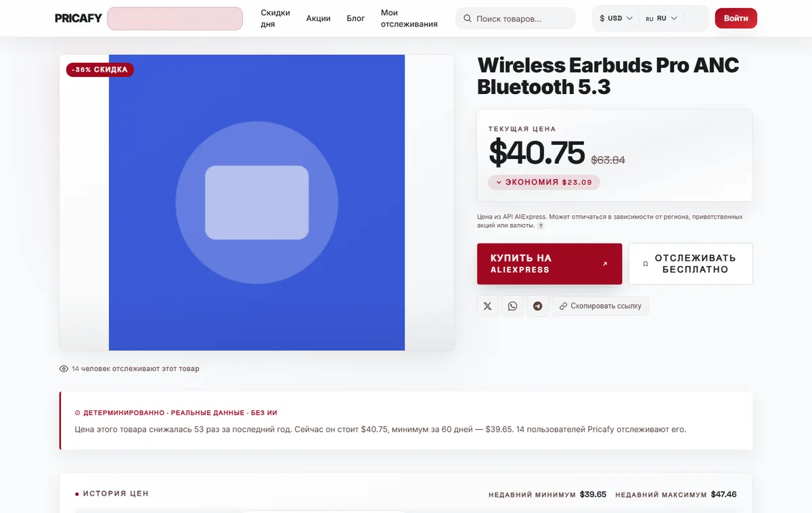Click the magnifier icon in search bar
This screenshot has height=513, width=812.
pyautogui.click(x=468, y=19)
